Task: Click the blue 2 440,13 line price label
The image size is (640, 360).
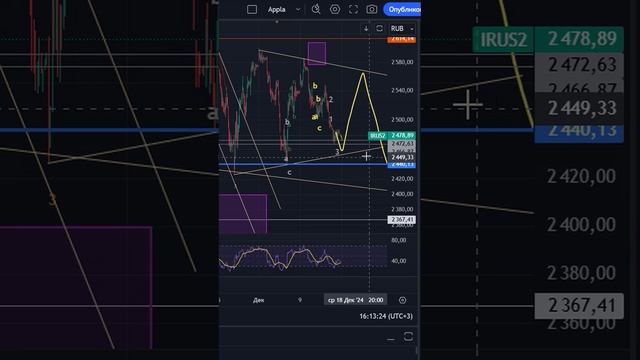Action: coord(402,164)
